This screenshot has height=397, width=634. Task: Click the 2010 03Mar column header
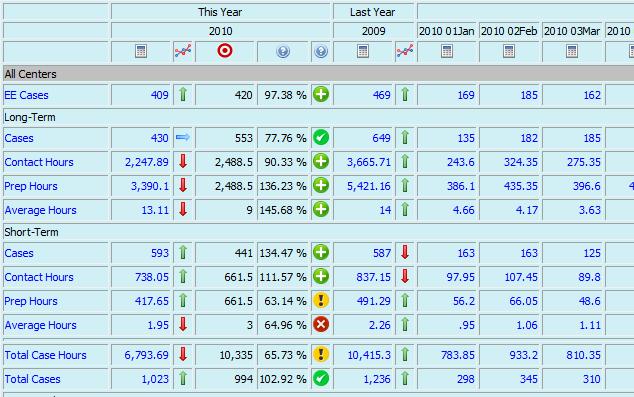pos(572,31)
